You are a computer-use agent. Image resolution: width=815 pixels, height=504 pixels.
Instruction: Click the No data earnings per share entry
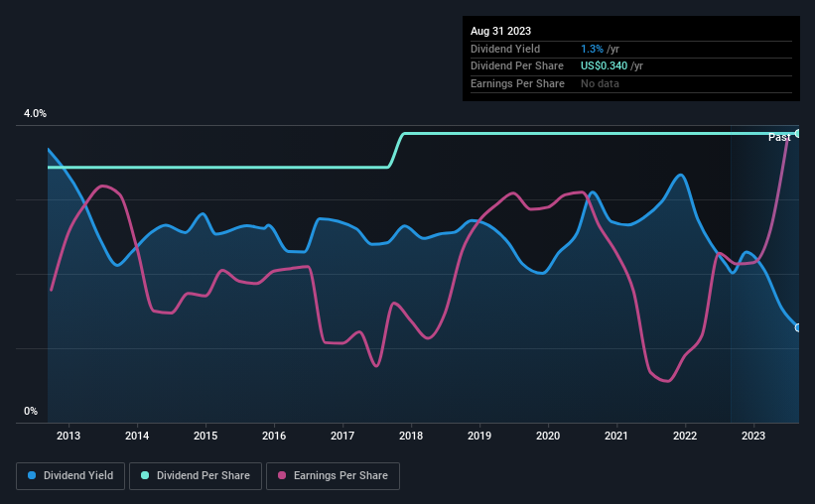(x=600, y=83)
